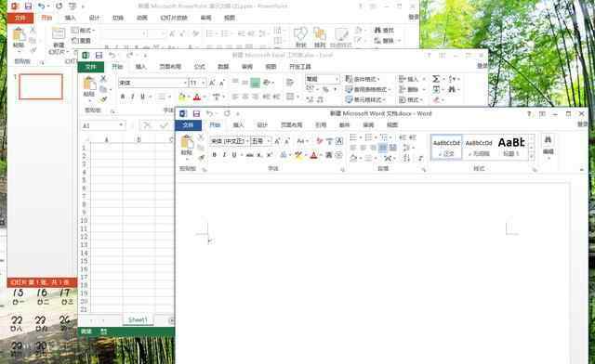Open the blue 文件 tab in Word
The width and height of the screenshot is (595, 364).
[x=188, y=124]
